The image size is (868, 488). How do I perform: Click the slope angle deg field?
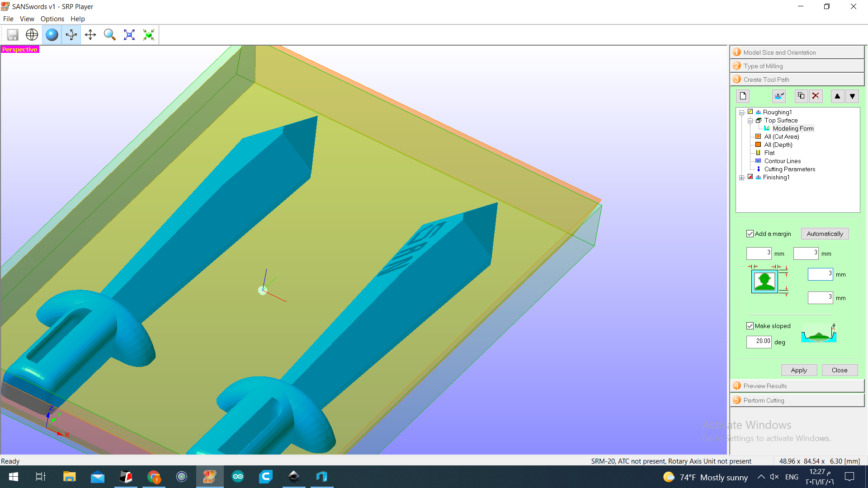759,342
